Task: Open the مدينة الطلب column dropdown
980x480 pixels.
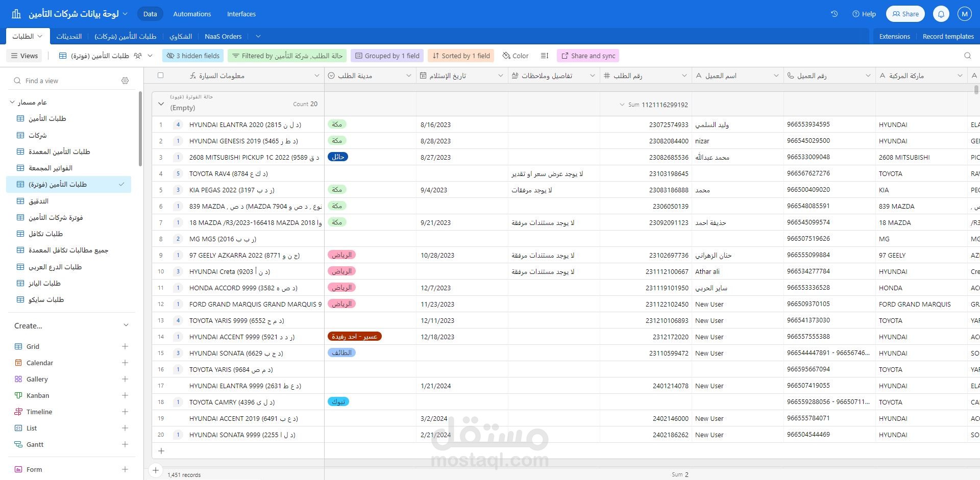Action: 409,75
